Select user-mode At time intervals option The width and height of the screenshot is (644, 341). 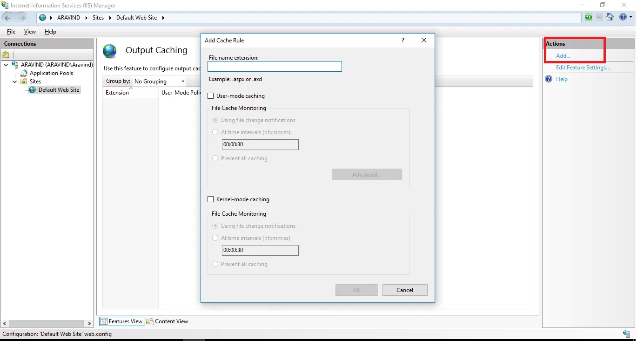tap(215, 132)
